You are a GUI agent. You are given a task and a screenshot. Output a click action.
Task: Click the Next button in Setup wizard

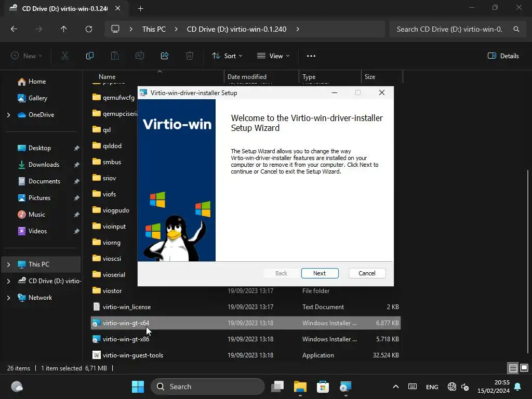pyautogui.click(x=320, y=273)
